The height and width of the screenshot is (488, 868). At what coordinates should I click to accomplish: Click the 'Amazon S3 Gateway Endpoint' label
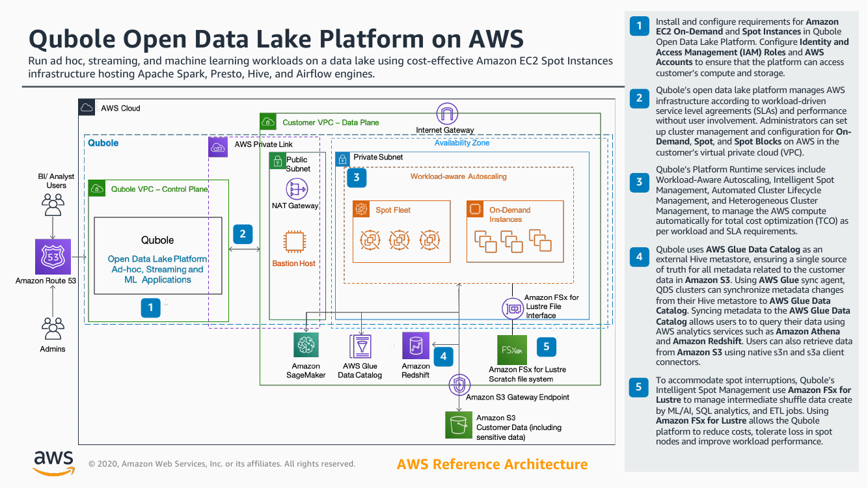[517, 397]
